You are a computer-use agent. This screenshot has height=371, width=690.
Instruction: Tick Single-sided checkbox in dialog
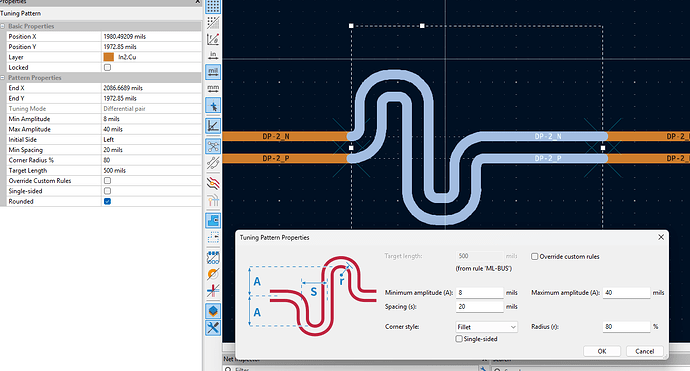pyautogui.click(x=459, y=339)
